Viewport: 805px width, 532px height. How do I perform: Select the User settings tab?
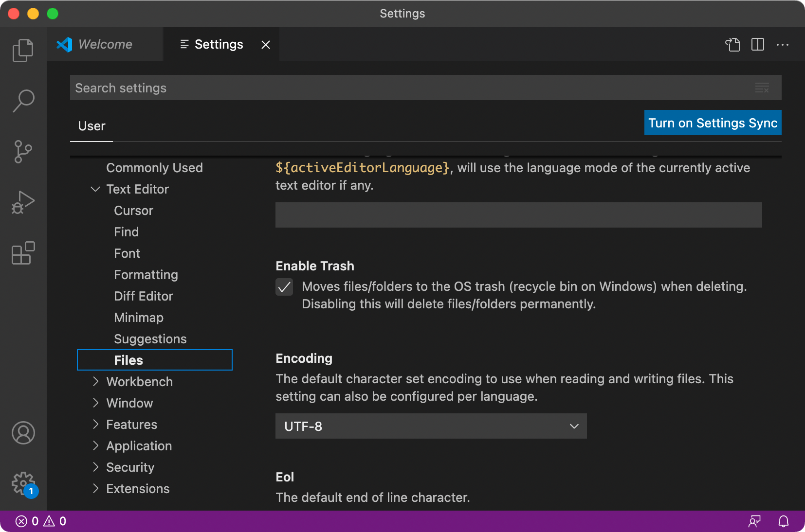(x=91, y=126)
